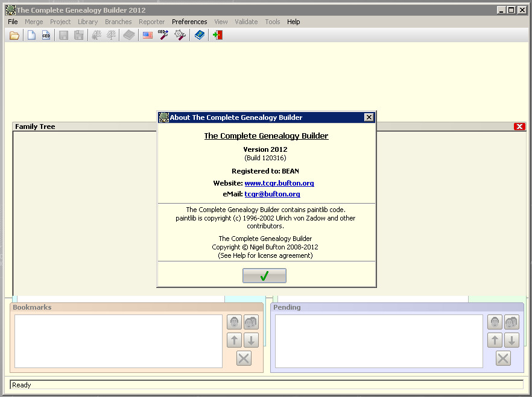
Task: Move bookmark up with the arrow
Action: [234, 340]
